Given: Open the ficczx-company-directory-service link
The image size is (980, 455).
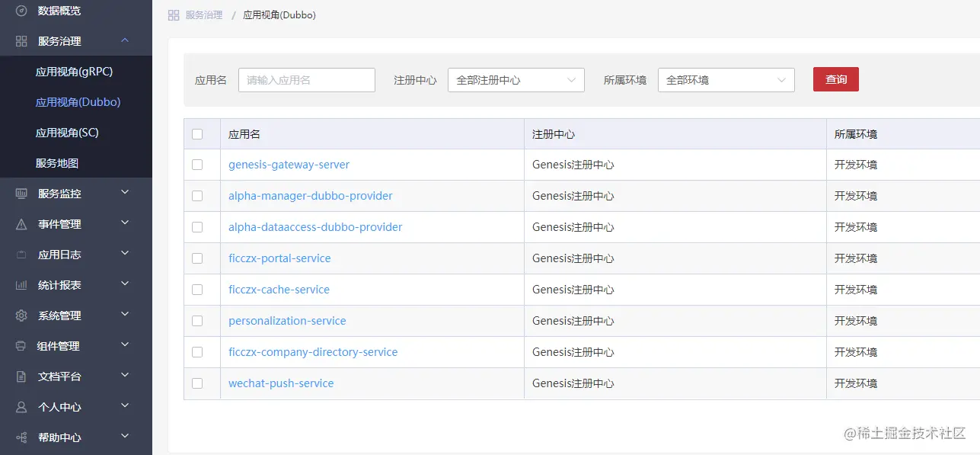Looking at the screenshot, I should (313, 352).
